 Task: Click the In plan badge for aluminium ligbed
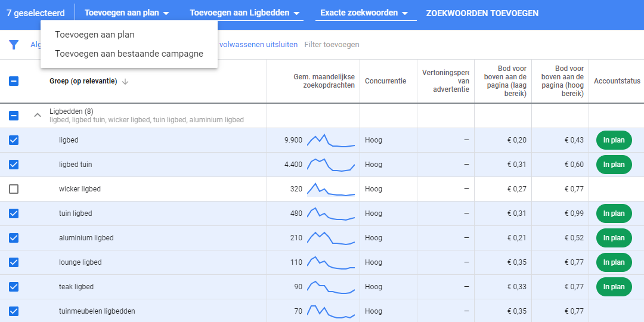click(x=614, y=238)
